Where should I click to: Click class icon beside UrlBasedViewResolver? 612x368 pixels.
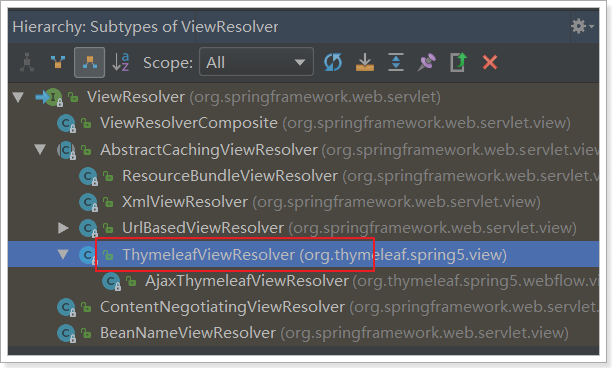[x=88, y=229]
